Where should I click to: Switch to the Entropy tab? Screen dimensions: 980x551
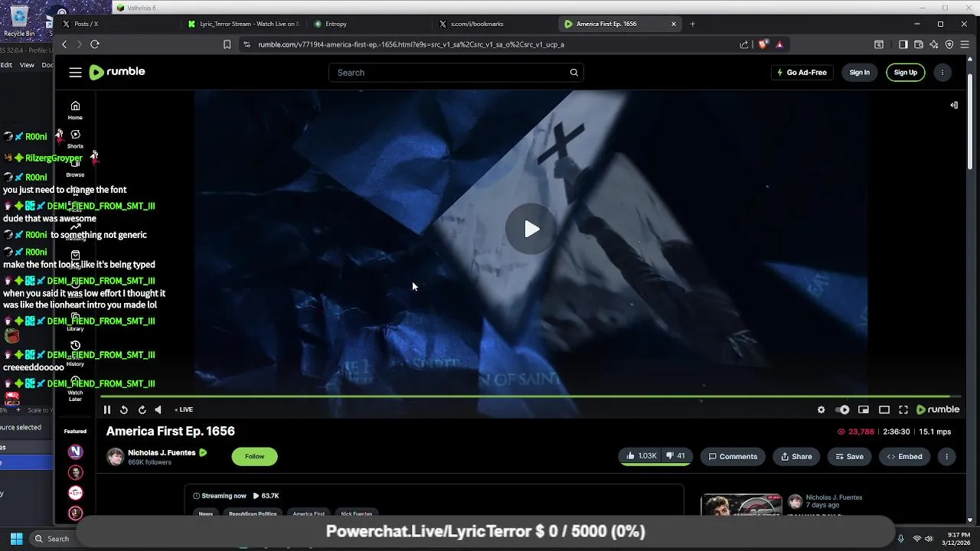pyautogui.click(x=368, y=24)
